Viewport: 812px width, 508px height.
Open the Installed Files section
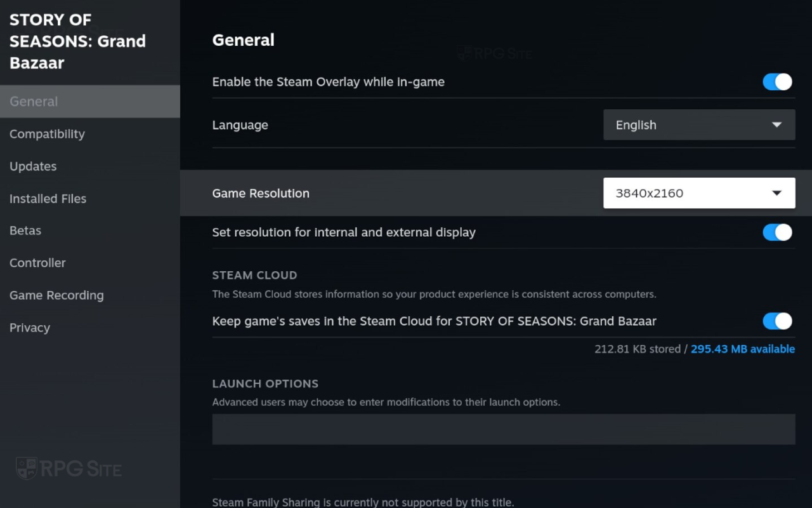tap(90, 199)
